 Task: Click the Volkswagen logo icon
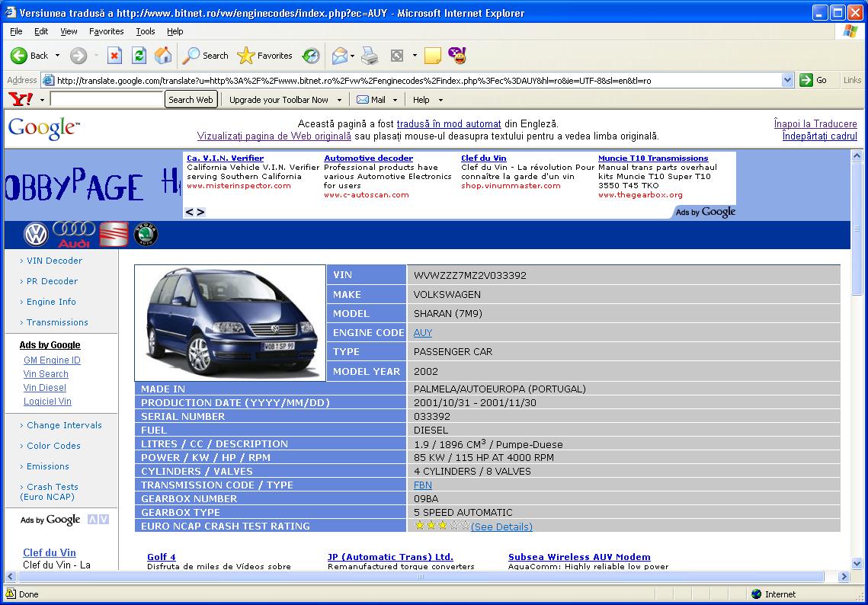[36, 235]
